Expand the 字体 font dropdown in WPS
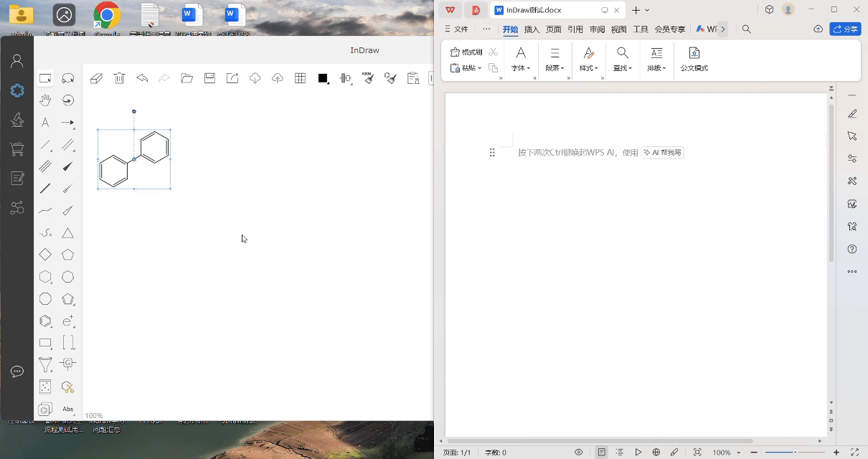The height and width of the screenshot is (459, 868). pyautogui.click(x=521, y=68)
